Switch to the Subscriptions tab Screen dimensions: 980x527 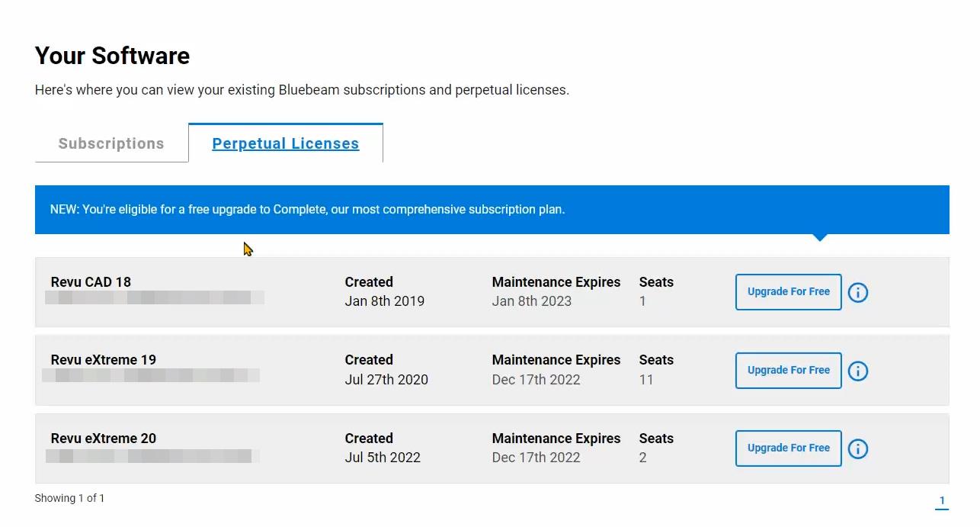click(x=111, y=143)
